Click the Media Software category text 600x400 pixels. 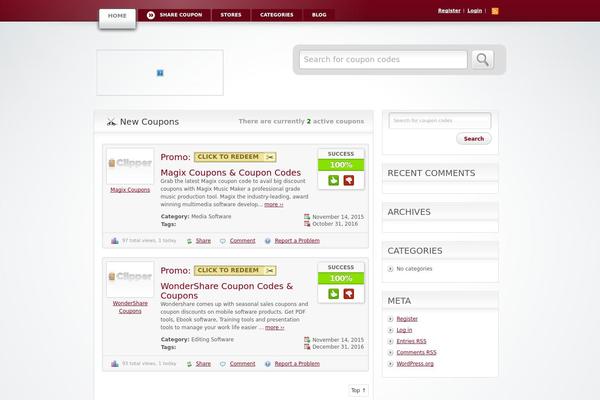pos(211,217)
